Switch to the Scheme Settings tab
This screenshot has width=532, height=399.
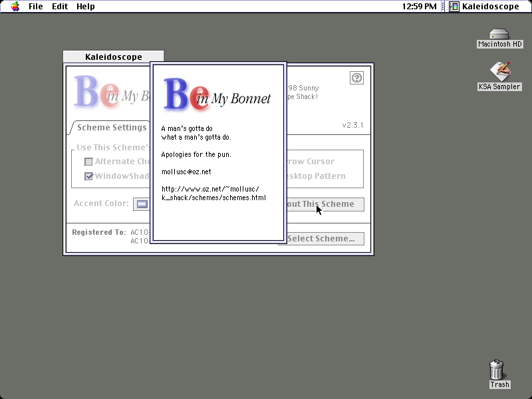112,128
